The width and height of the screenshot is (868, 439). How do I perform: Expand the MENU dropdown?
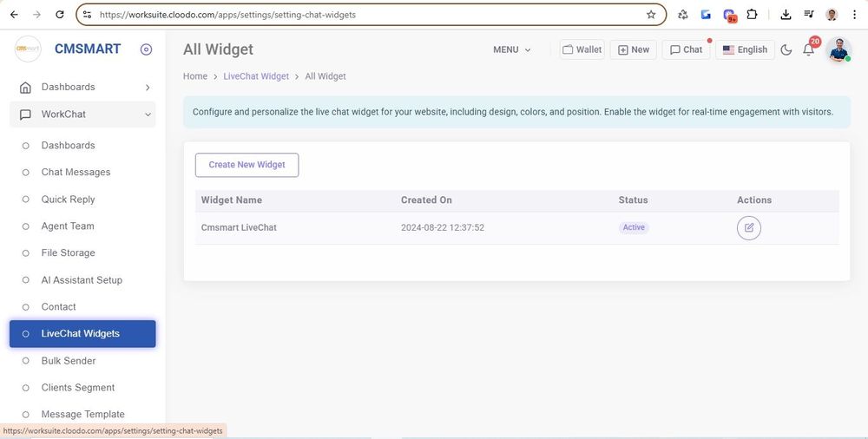pyautogui.click(x=511, y=49)
